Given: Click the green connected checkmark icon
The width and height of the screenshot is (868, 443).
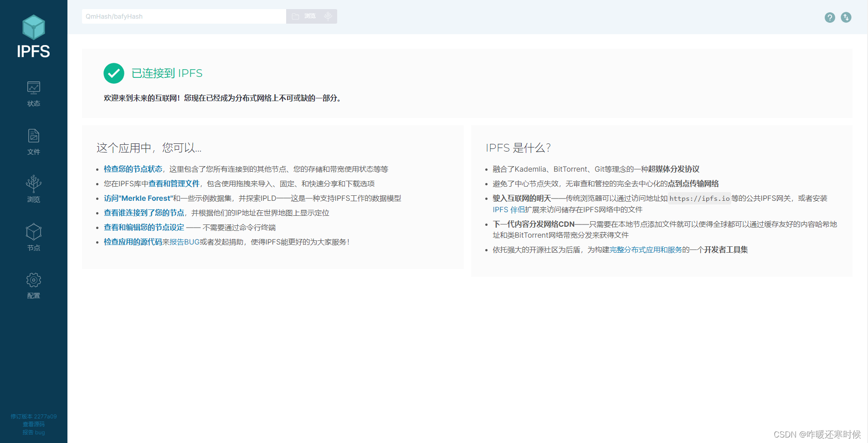Looking at the screenshot, I should [114, 73].
